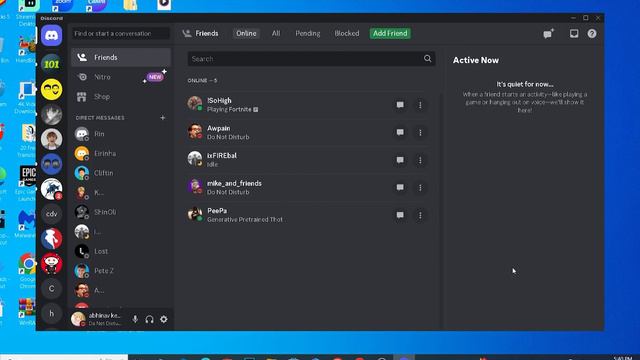Message ixFIREbal using chat icon
Screen dimensions: 640x360
[400, 160]
